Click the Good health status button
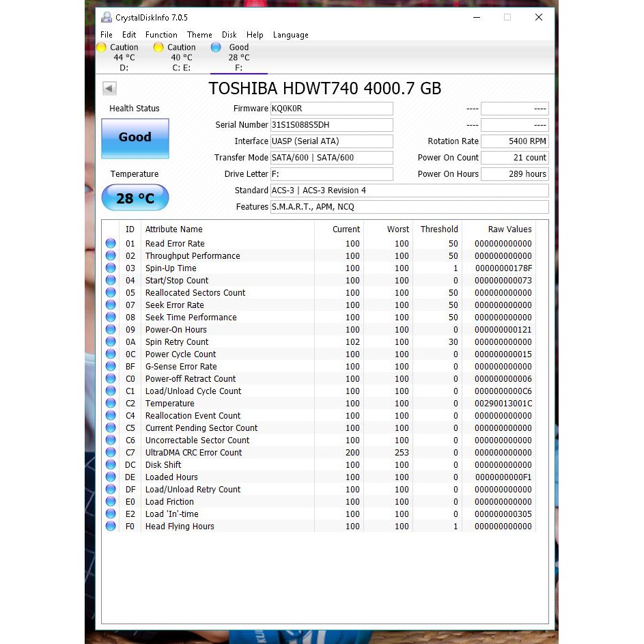The image size is (644, 644). 135,138
